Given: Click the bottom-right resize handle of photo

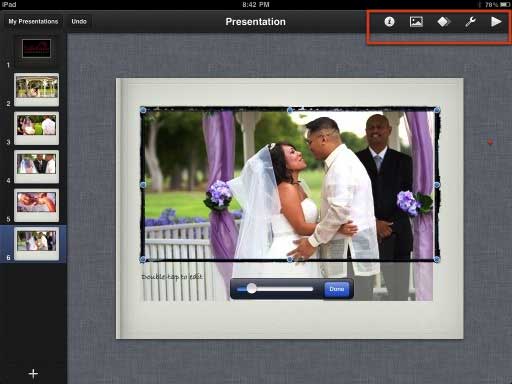Looking at the screenshot, I should (x=437, y=259).
